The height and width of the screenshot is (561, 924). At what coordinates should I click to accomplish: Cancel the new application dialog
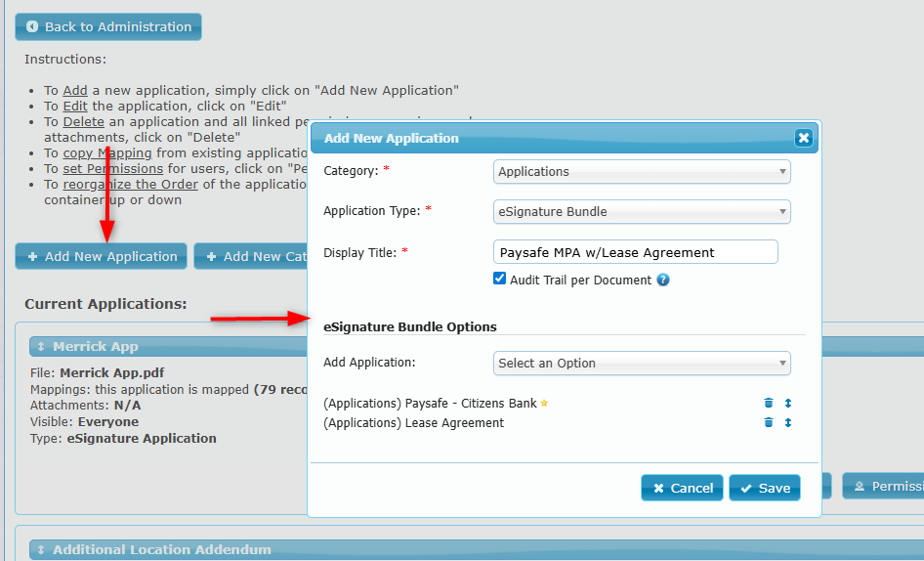tap(682, 488)
